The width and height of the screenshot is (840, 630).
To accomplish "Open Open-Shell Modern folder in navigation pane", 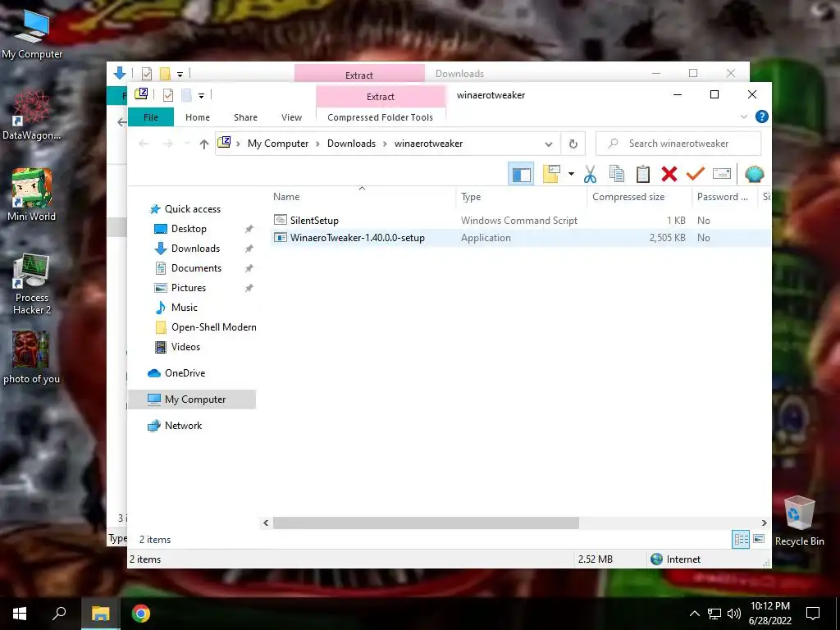I will (x=213, y=327).
